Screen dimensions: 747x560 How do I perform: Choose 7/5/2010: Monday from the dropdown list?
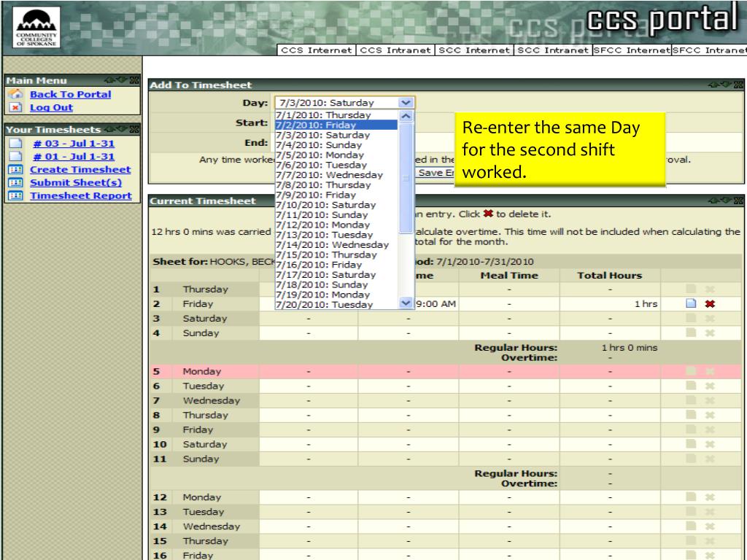click(336, 155)
